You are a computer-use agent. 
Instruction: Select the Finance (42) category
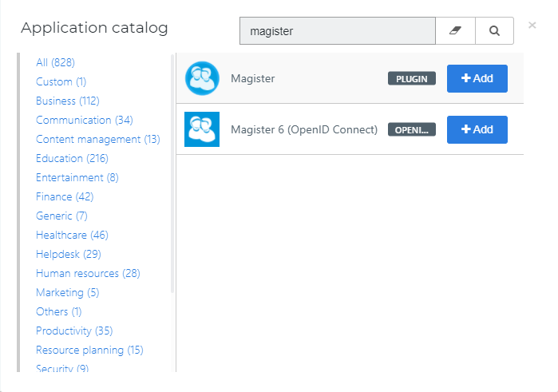click(x=65, y=197)
